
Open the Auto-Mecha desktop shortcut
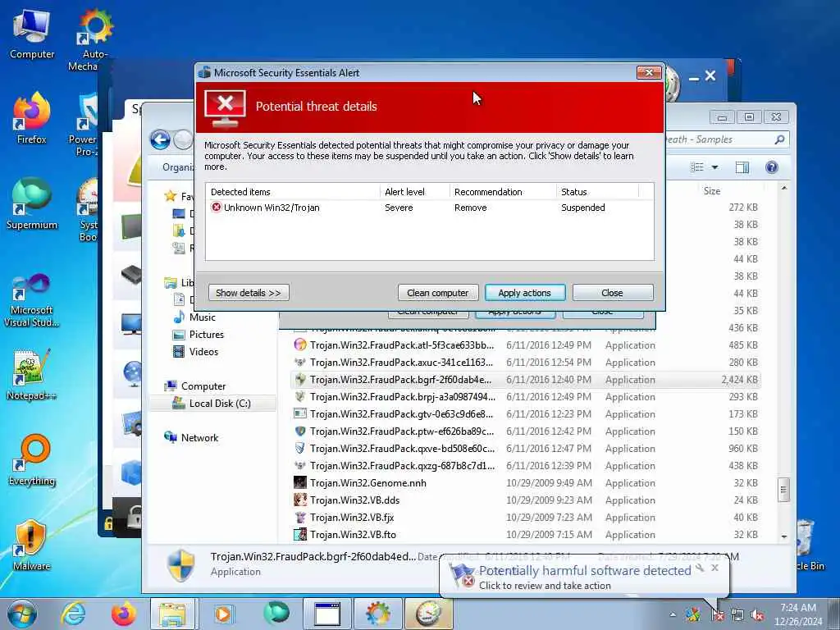click(x=91, y=40)
